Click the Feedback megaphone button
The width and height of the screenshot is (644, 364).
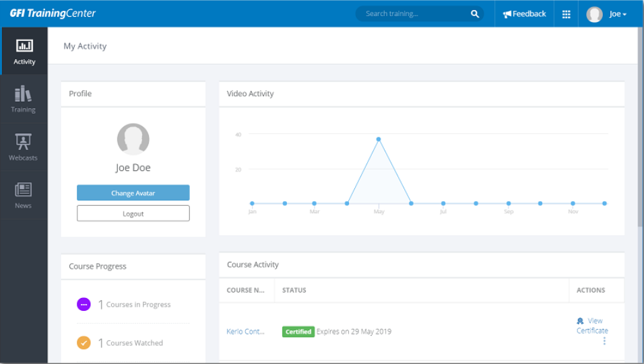pos(525,14)
